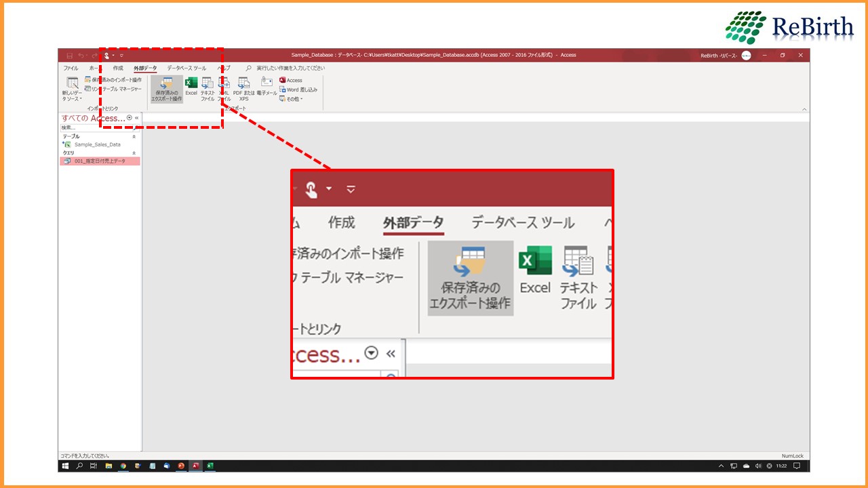Switch to the 作成 tab in the main Access window

[118, 68]
